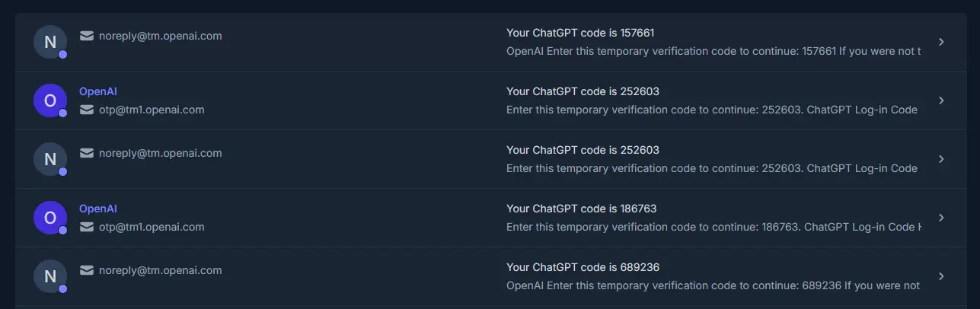
Task: Click the N avatar of the 157661 email
Action: pos(50,42)
